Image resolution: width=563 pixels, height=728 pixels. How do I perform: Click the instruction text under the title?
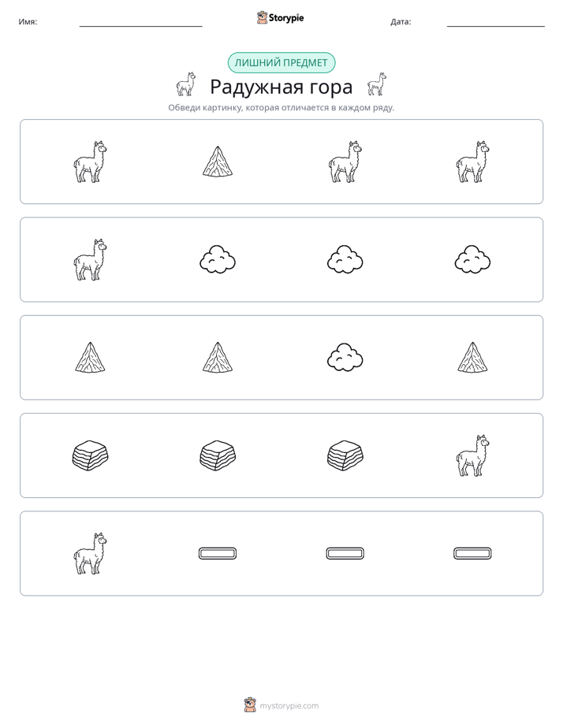click(x=281, y=108)
